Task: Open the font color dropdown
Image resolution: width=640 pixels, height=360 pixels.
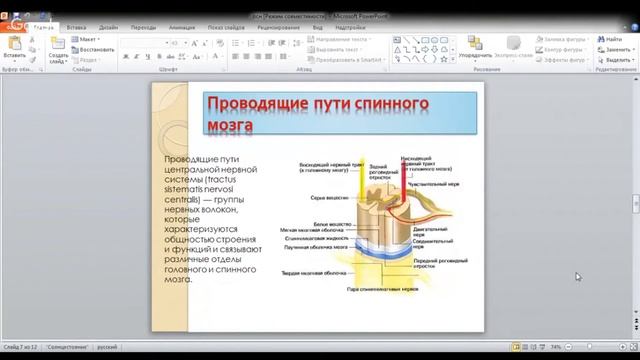Action: (x=217, y=56)
